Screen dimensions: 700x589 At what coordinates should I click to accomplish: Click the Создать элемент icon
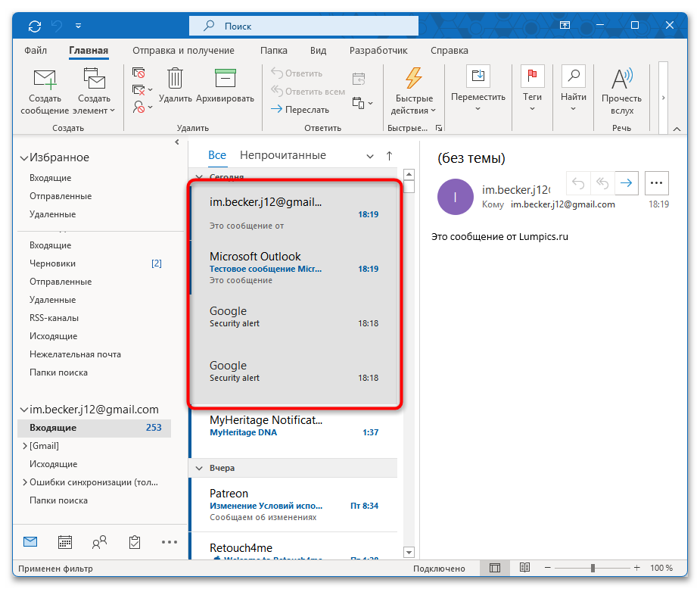pos(94,78)
